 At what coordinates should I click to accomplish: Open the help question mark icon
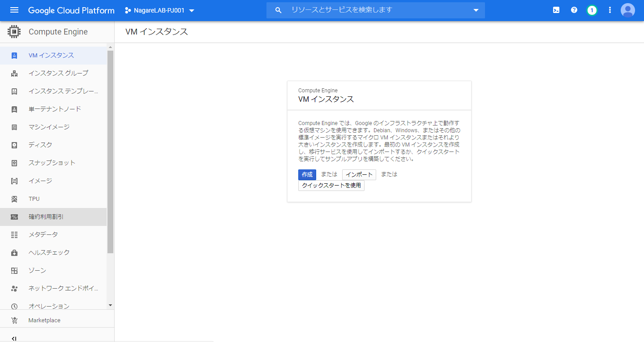574,10
